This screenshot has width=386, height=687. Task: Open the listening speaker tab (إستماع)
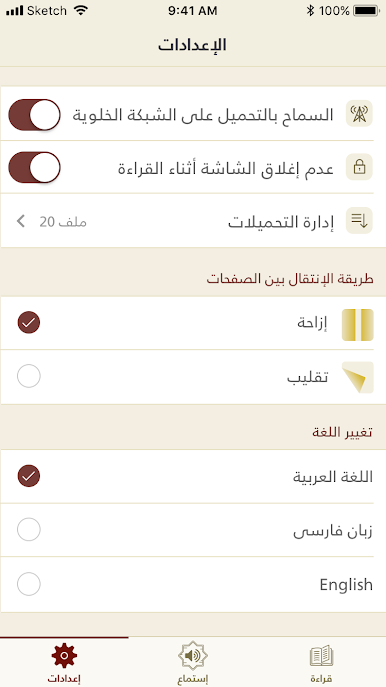click(x=193, y=664)
